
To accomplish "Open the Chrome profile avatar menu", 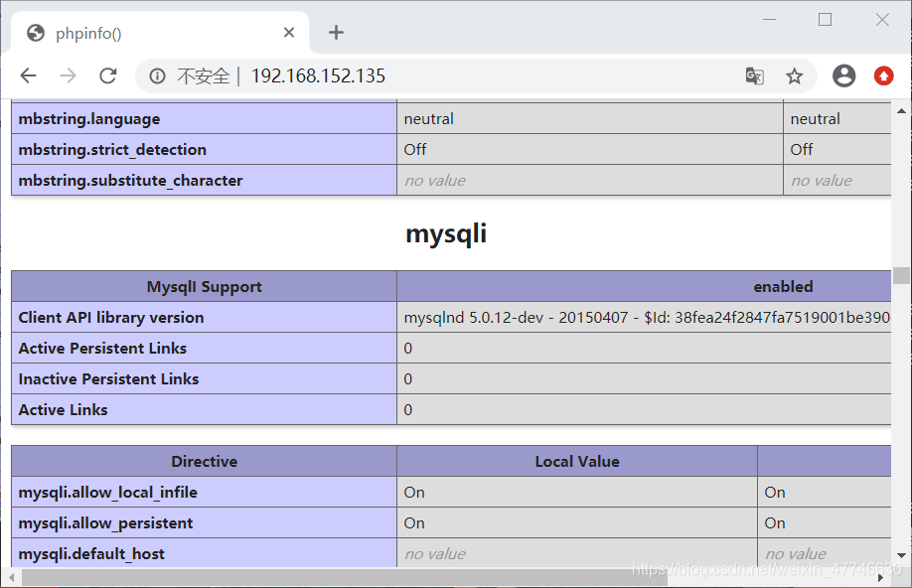I will tap(843, 75).
